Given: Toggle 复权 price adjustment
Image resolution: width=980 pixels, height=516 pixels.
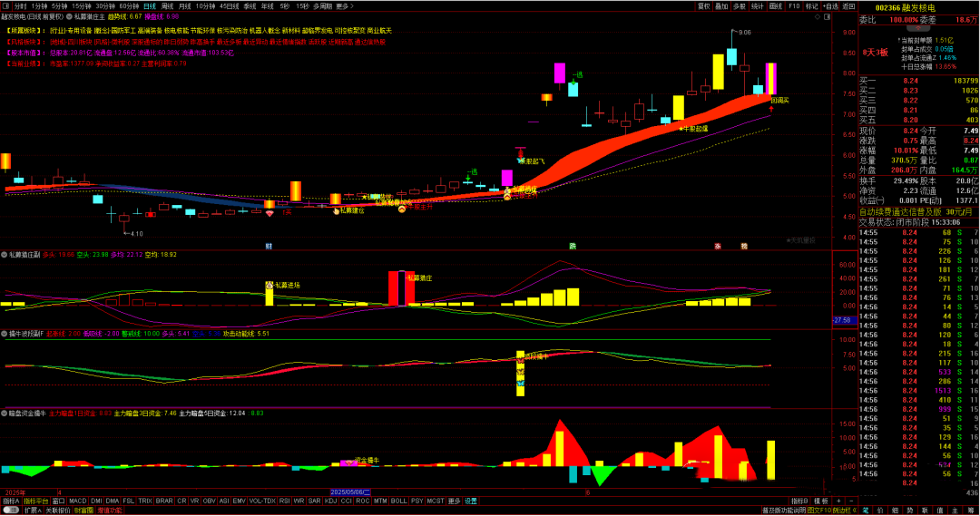Looking at the screenshot, I should [704, 5].
